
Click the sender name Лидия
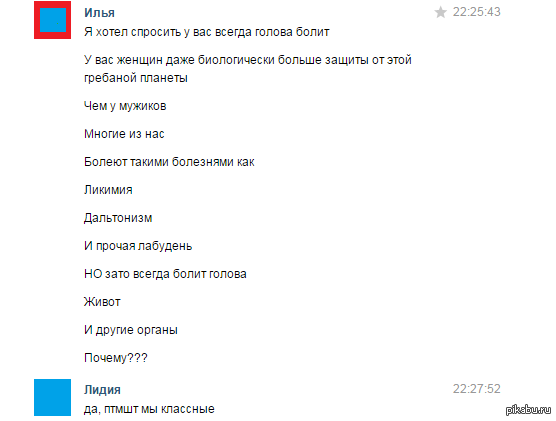(102, 390)
